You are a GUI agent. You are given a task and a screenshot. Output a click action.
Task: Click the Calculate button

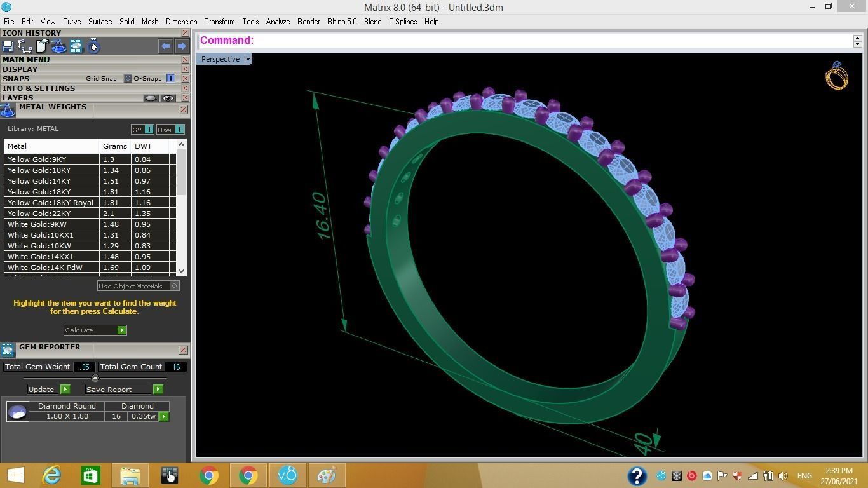pyautogui.click(x=95, y=330)
